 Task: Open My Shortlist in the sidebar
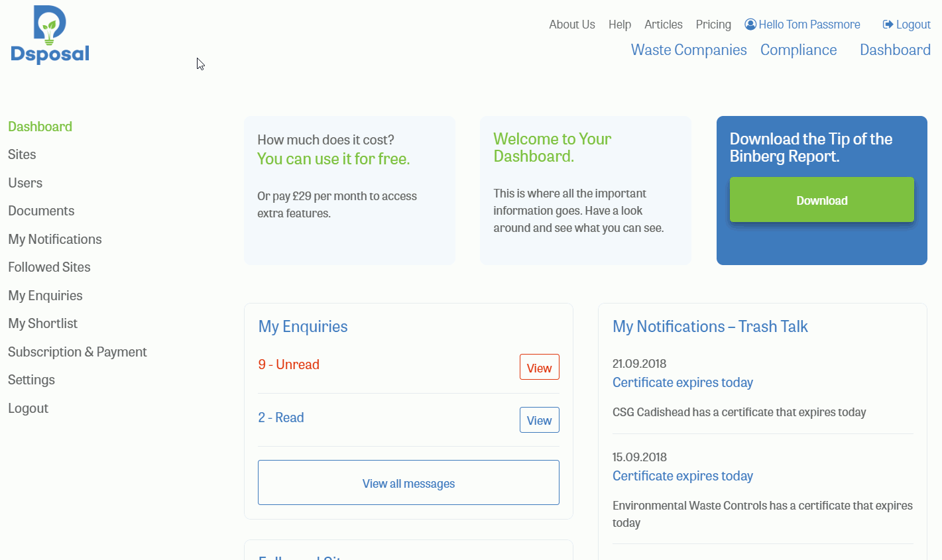click(42, 323)
